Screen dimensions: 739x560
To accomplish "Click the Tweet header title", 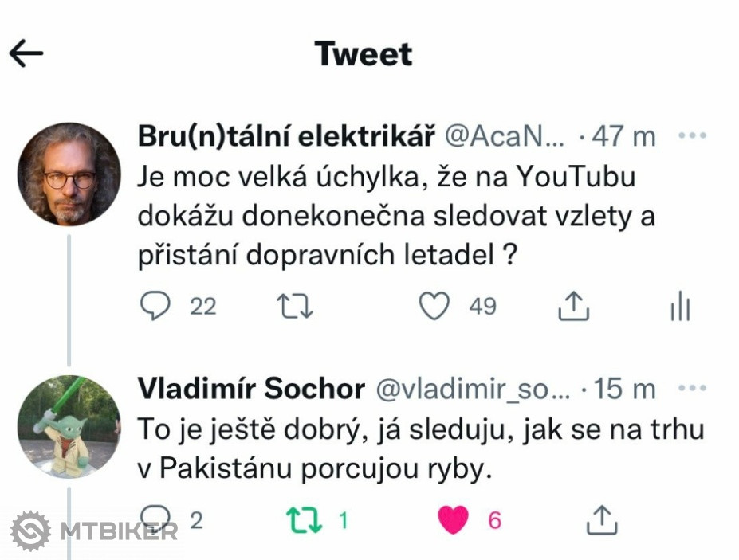I will tap(364, 53).
